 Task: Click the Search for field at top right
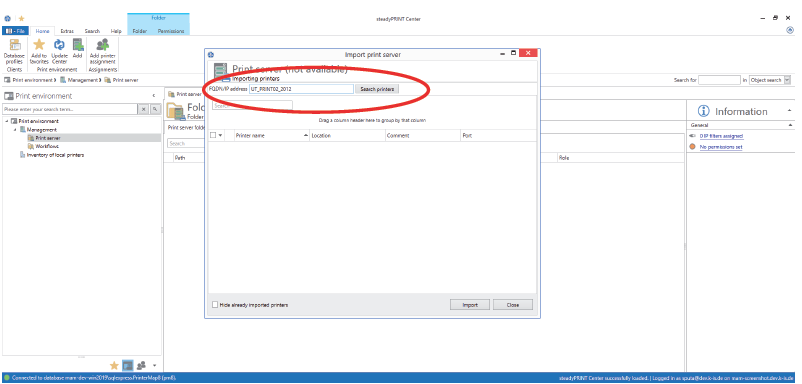(x=719, y=80)
